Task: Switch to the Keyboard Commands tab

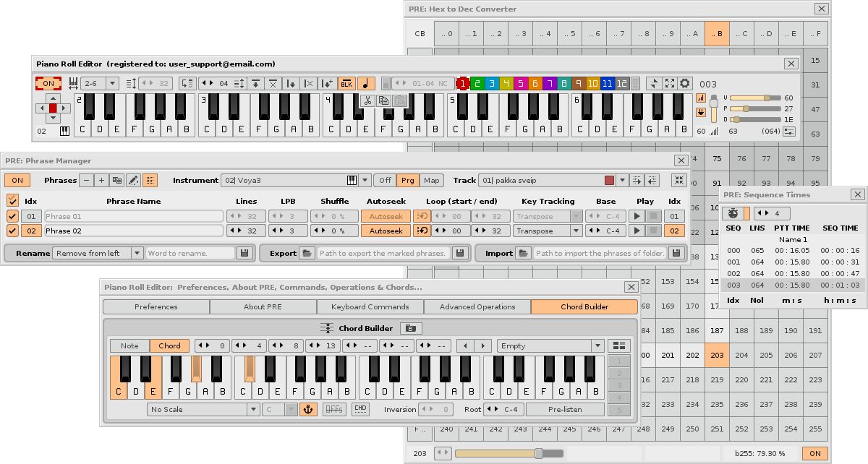Action: pos(371,307)
